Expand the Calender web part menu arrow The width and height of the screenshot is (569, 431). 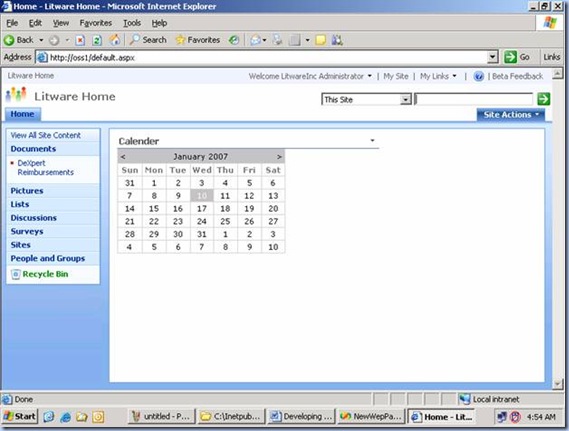372,140
